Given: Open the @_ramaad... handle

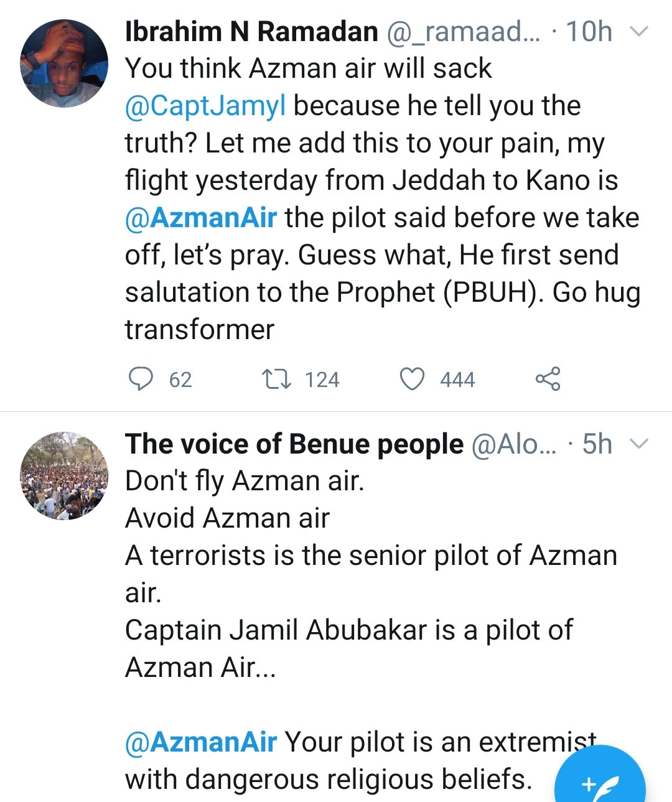Looking at the screenshot, I should tap(464, 31).
